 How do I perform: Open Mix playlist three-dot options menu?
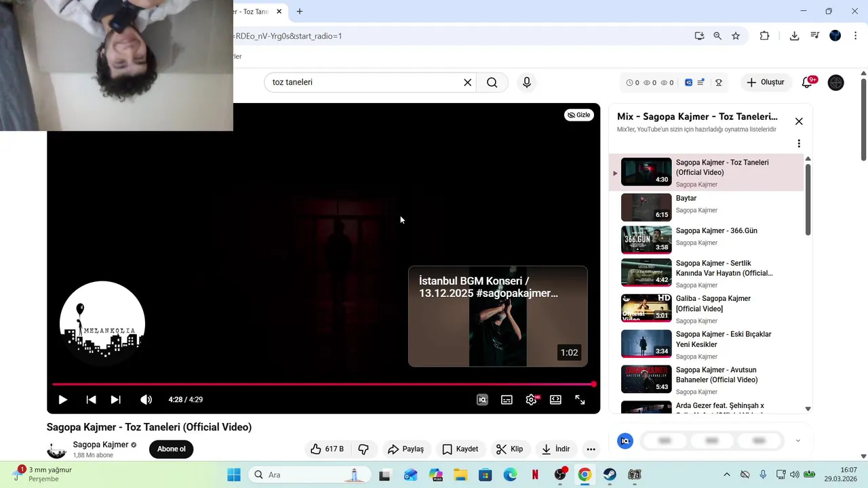coord(799,144)
